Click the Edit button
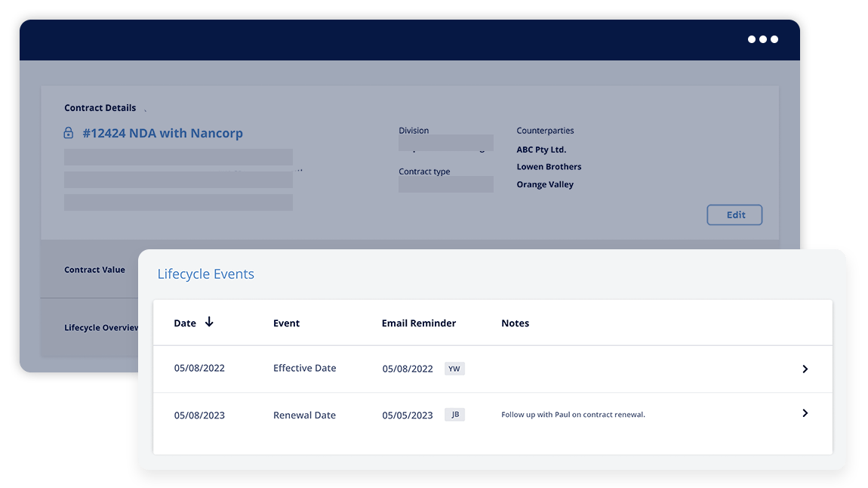 [734, 215]
